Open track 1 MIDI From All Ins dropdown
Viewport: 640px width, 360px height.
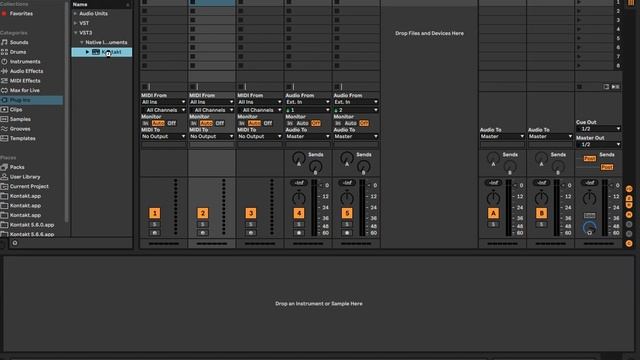pyautogui.click(x=164, y=102)
